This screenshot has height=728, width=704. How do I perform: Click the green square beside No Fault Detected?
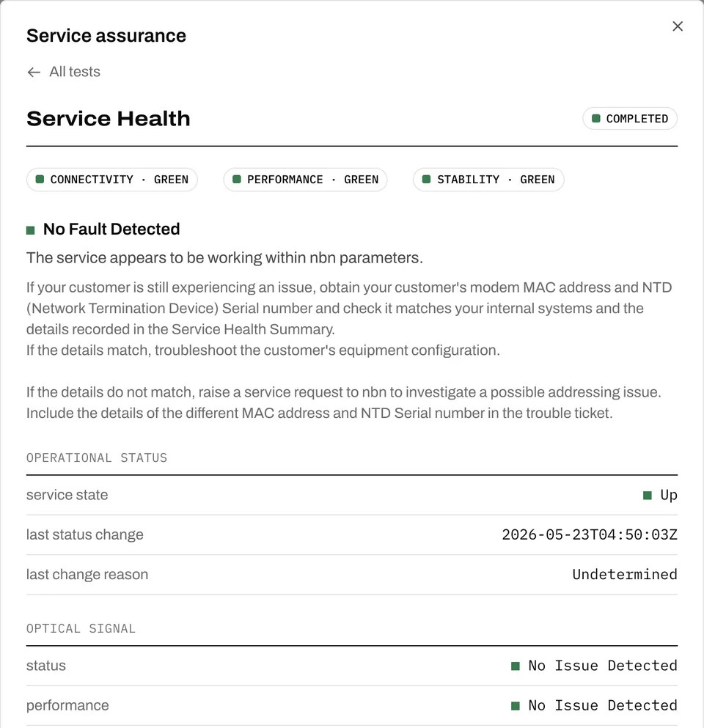tap(31, 230)
